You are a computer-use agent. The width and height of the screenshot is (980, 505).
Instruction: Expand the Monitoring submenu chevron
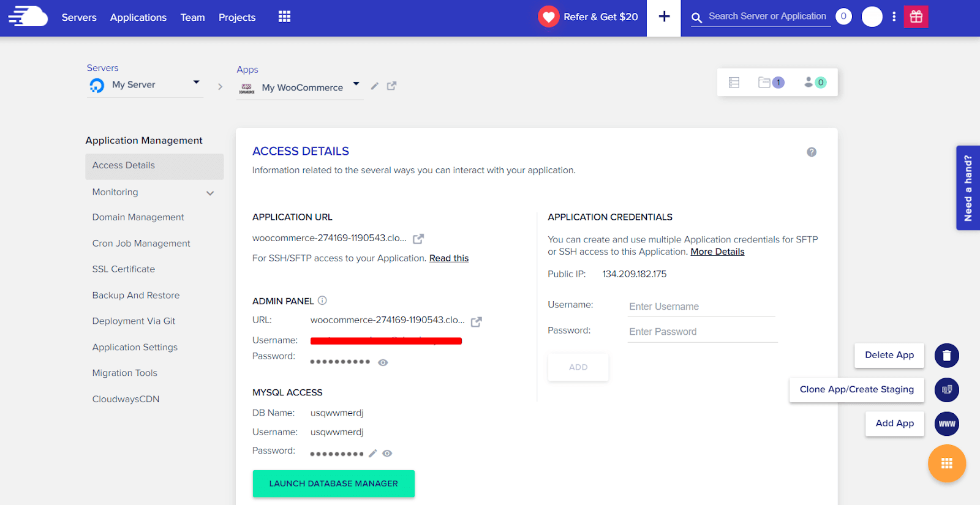210,193
